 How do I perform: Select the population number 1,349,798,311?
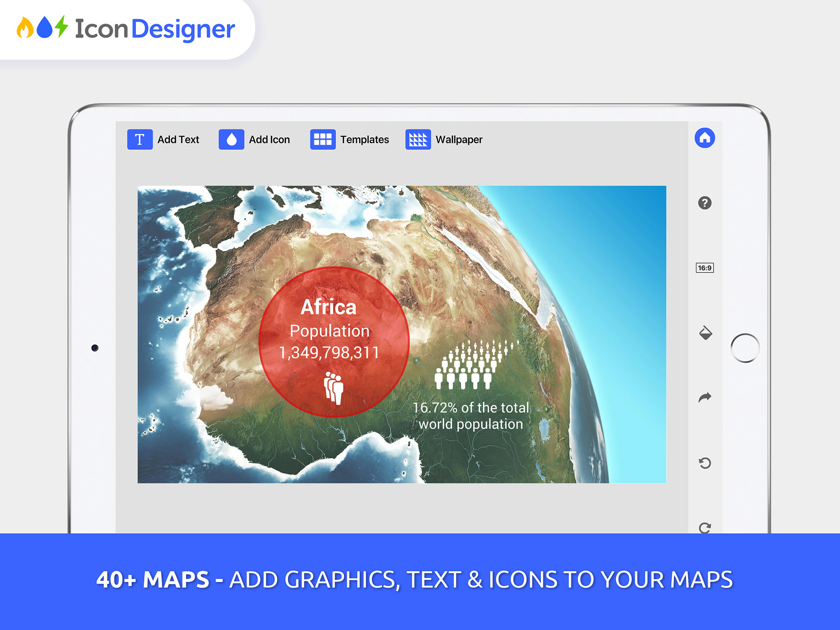pos(329,352)
